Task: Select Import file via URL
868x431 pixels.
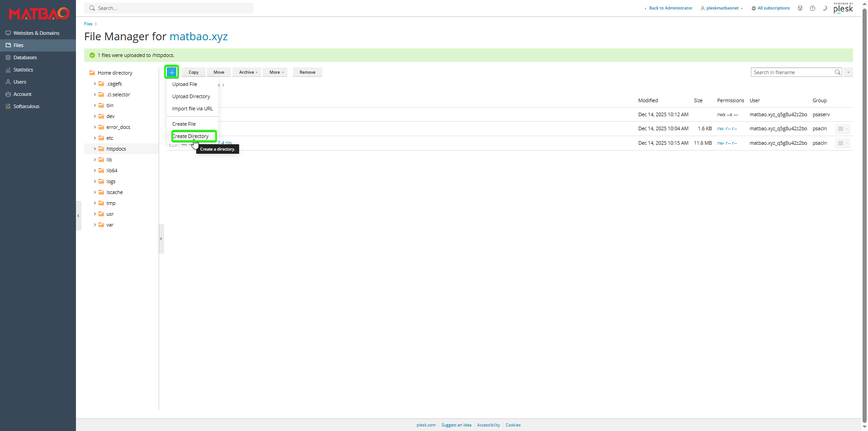Action: click(192, 109)
